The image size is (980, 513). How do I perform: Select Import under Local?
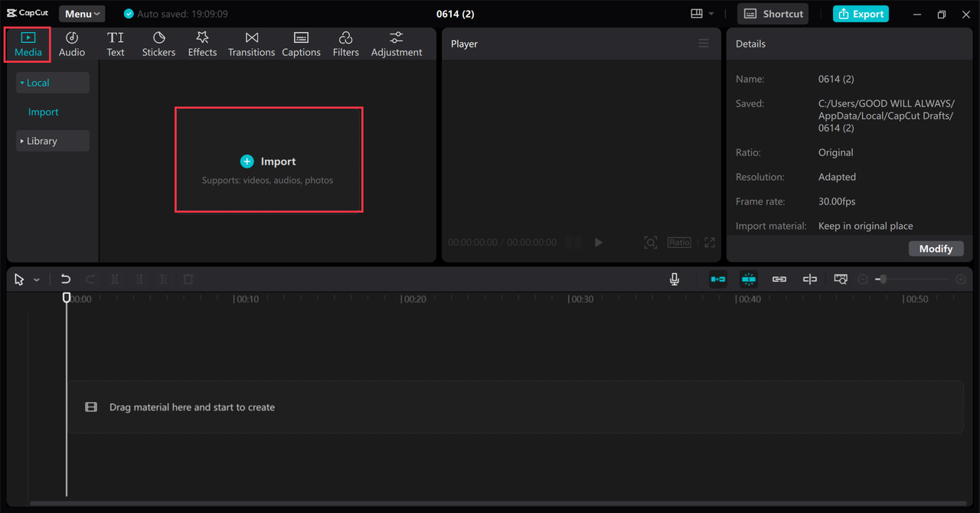44,112
